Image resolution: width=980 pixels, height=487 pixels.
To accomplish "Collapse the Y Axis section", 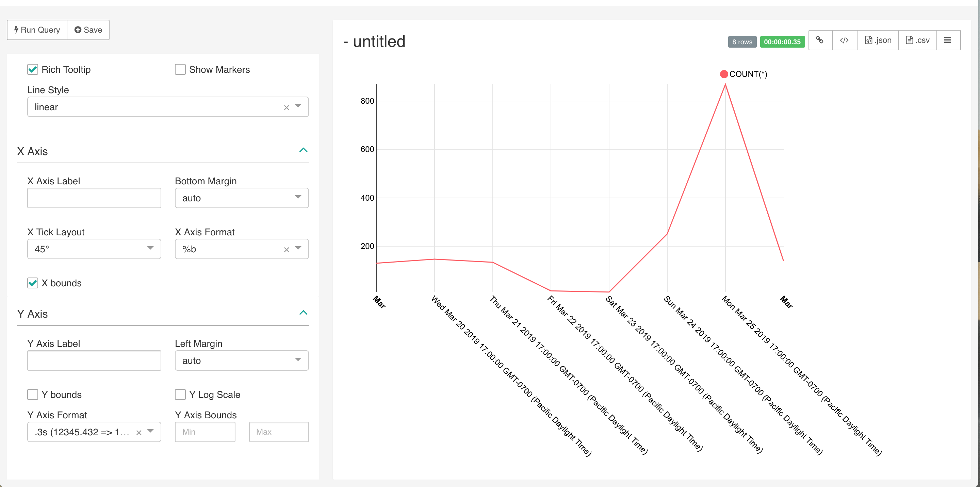I will pyautogui.click(x=303, y=313).
